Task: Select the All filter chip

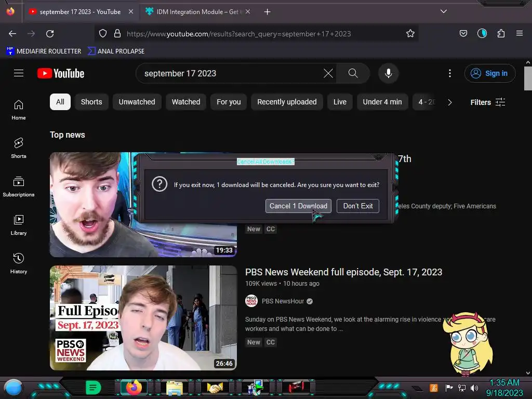Action: point(60,102)
